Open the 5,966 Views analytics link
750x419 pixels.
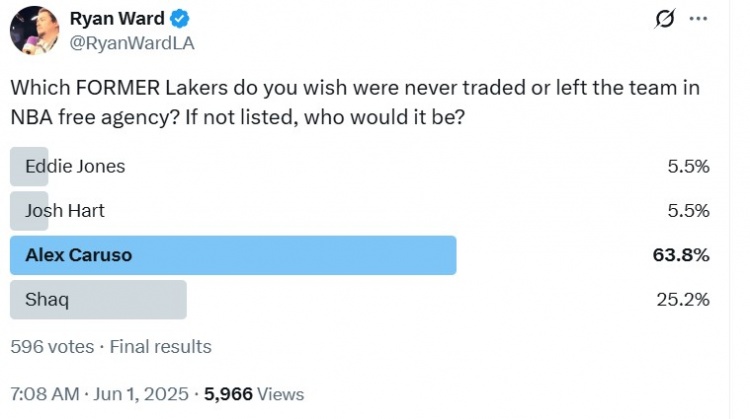254,394
